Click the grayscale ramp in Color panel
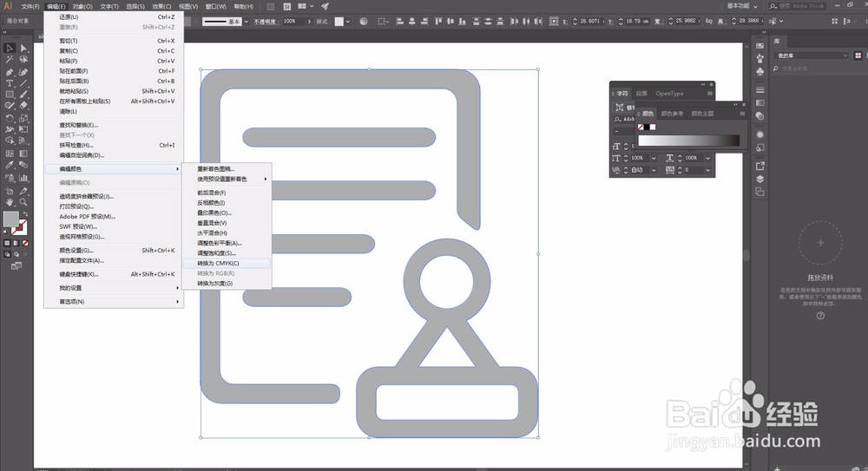Image resolution: width=868 pixels, height=471 pixels. [x=688, y=141]
